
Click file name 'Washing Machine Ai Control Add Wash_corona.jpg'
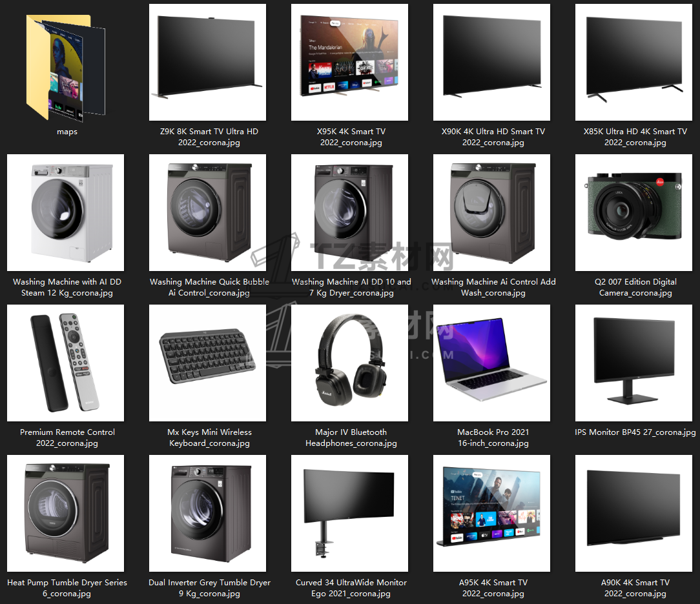(493, 287)
